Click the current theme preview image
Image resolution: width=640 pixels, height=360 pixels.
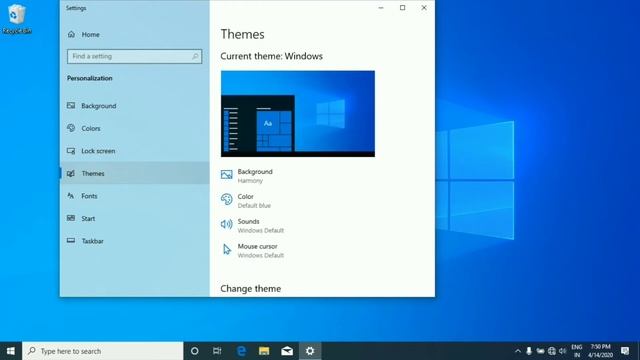[x=298, y=113]
